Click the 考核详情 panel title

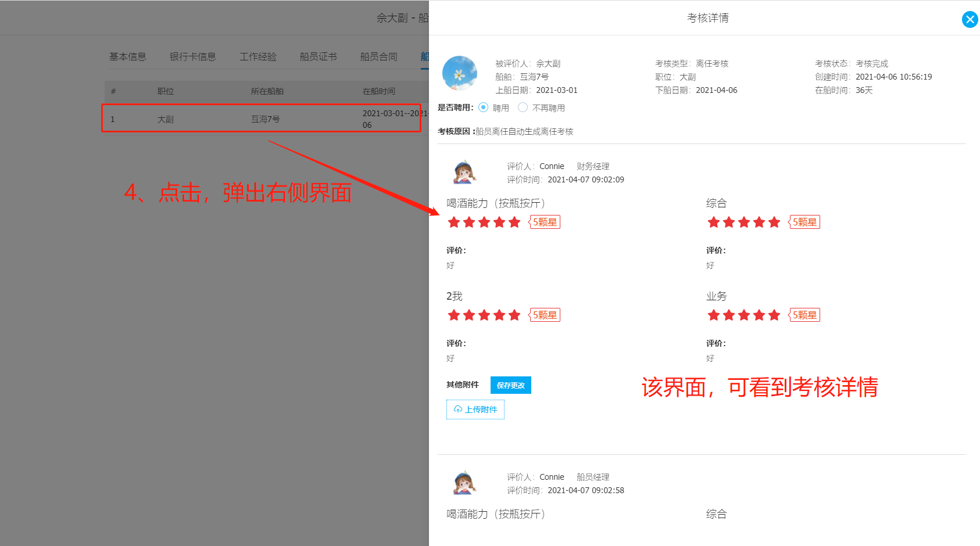pos(708,18)
